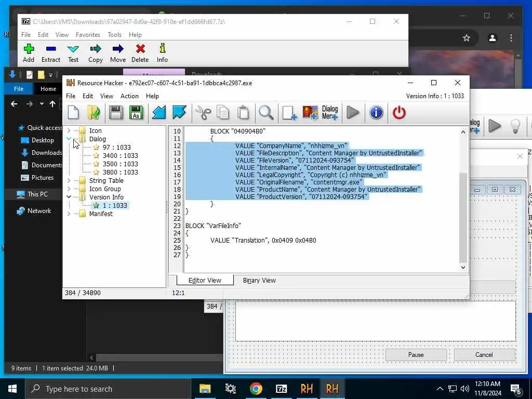Switch to the Editor View tab

(205, 280)
